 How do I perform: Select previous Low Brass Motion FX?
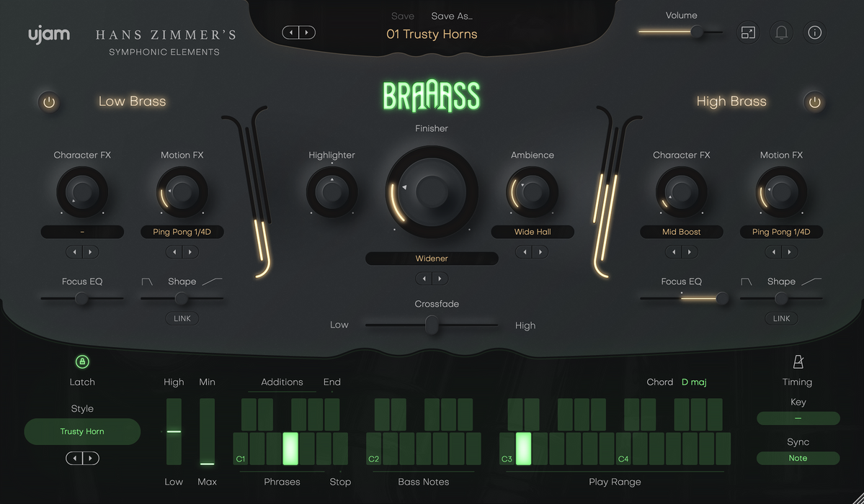(x=174, y=252)
